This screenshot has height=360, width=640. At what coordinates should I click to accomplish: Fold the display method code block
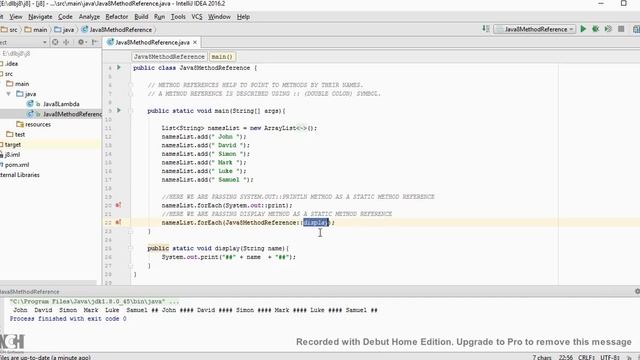pyautogui.click(x=131, y=248)
